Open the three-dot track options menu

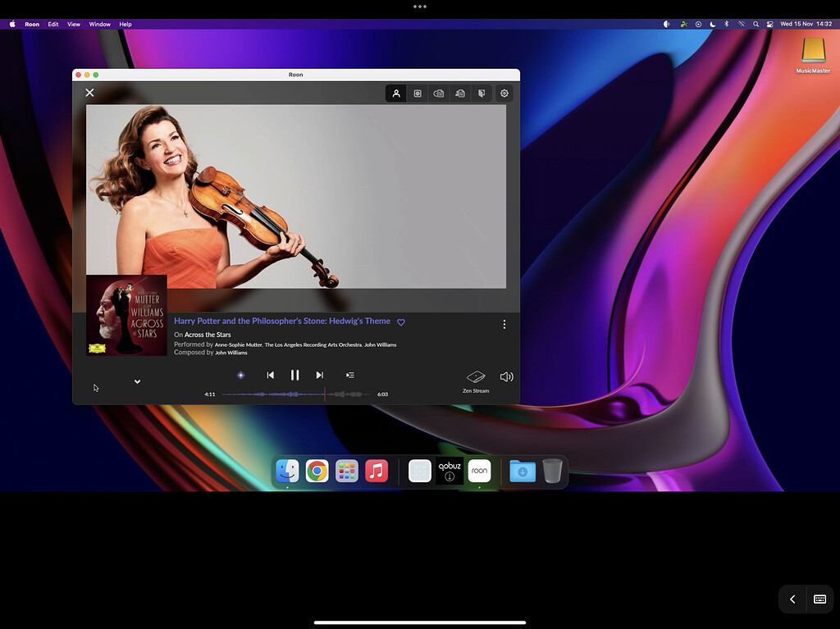click(x=504, y=324)
